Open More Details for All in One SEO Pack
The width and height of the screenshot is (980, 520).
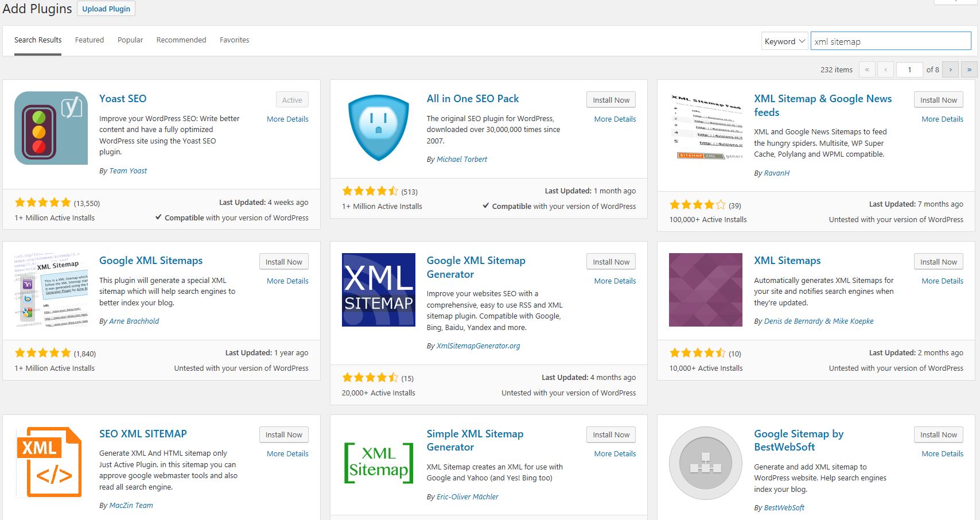click(x=615, y=119)
